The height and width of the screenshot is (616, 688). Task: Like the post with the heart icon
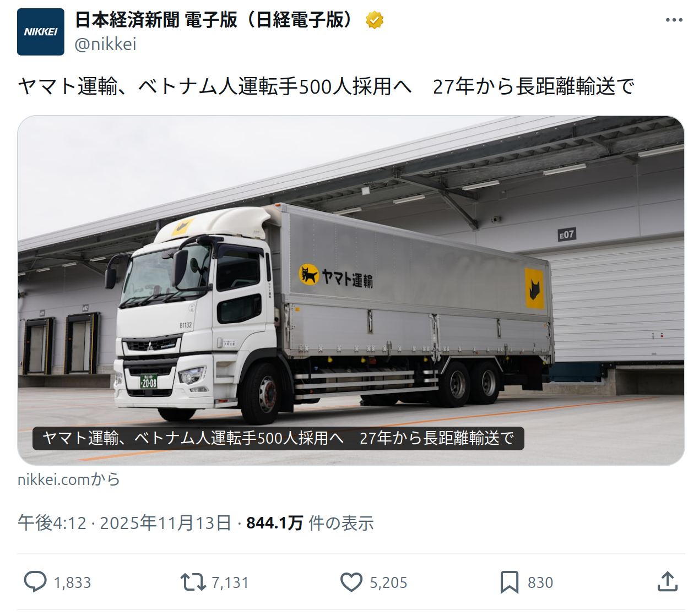[351, 582]
